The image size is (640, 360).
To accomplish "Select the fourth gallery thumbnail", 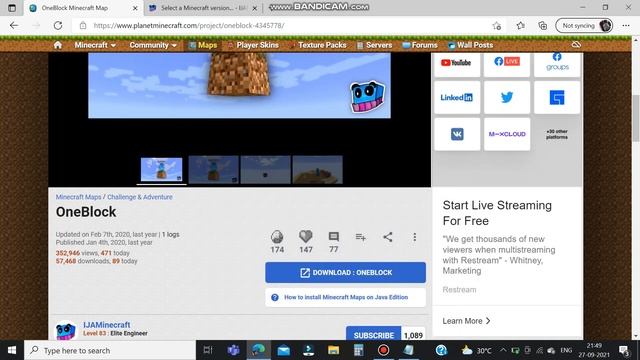I will point(318,169).
